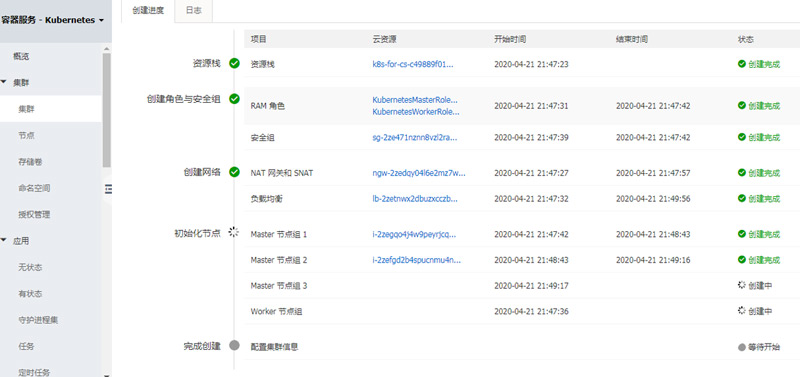Select the Master 节点组 3 row label
Screen dimensions: 800x377
279,285
